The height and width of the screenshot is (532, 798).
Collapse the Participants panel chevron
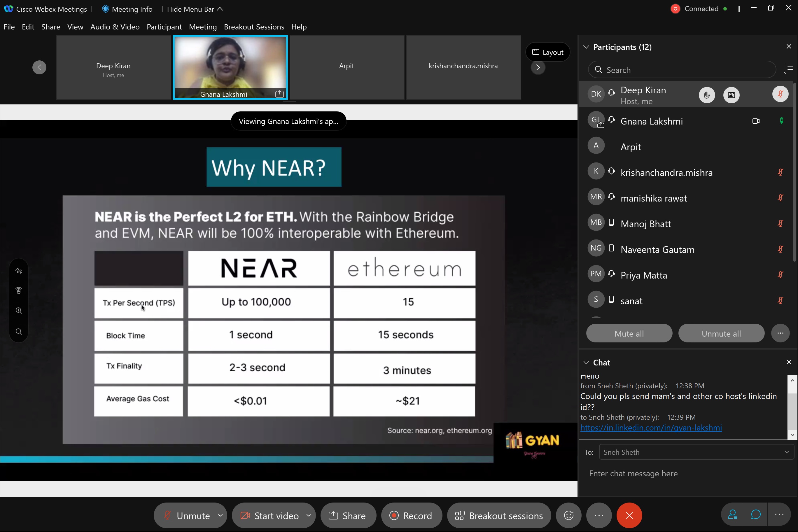click(x=586, y=47)
